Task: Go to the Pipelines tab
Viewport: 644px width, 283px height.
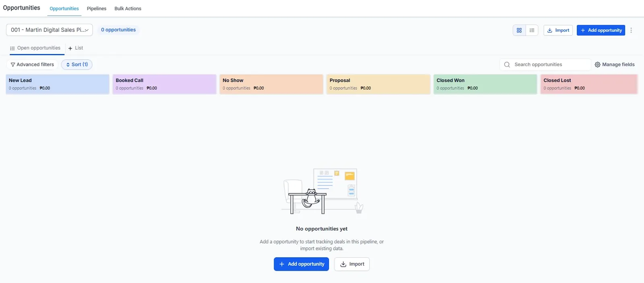Action: [97, 8]
